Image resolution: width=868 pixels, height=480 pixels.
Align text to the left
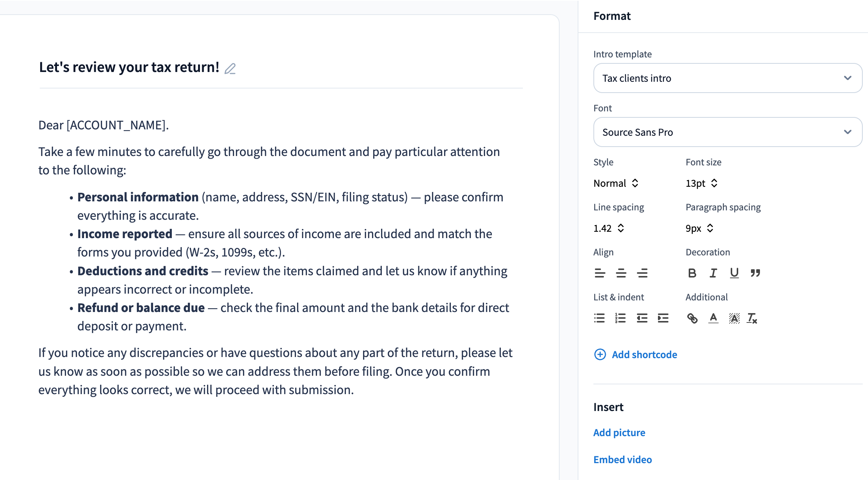click(x=600, y=273)
